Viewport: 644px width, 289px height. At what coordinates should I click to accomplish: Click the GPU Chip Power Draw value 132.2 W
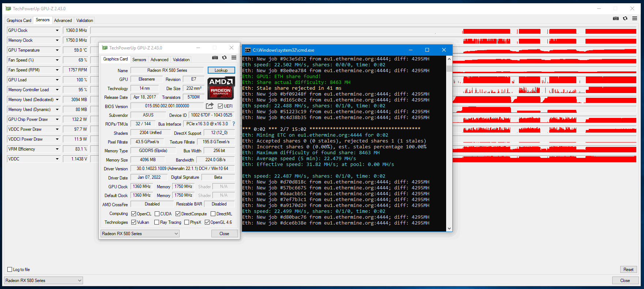[x=76, y=119]
